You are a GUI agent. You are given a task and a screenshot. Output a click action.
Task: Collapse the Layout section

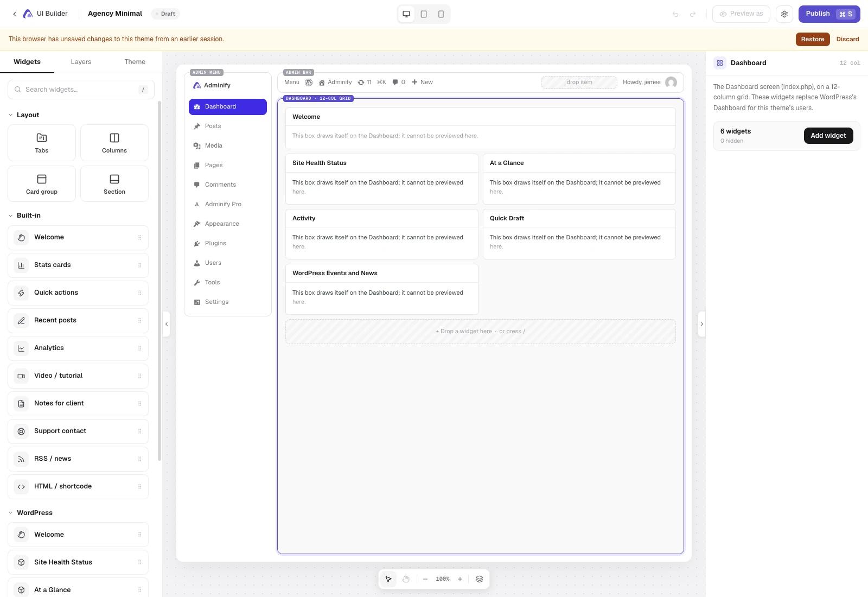[x=24, y=115]
